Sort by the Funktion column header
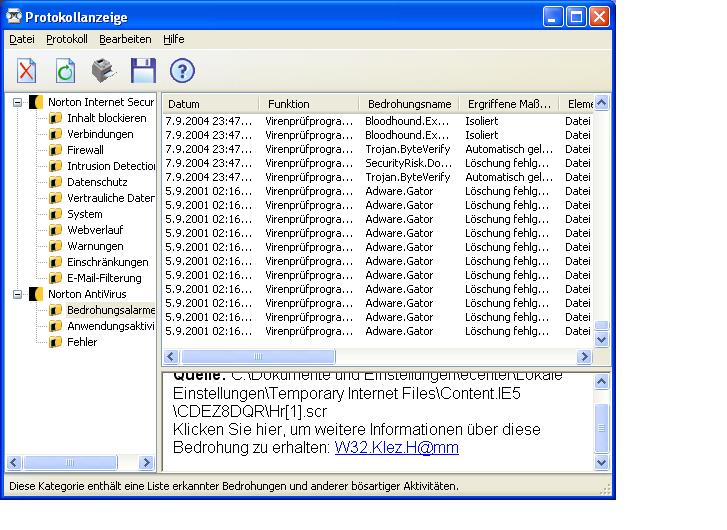This screenshot has width=727, height=530. pos(309,104)
